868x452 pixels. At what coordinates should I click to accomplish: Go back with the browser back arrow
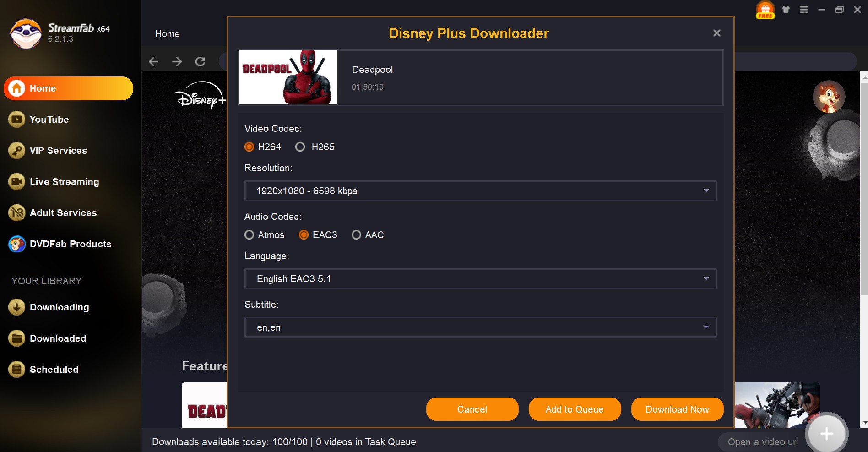[154, 61]
